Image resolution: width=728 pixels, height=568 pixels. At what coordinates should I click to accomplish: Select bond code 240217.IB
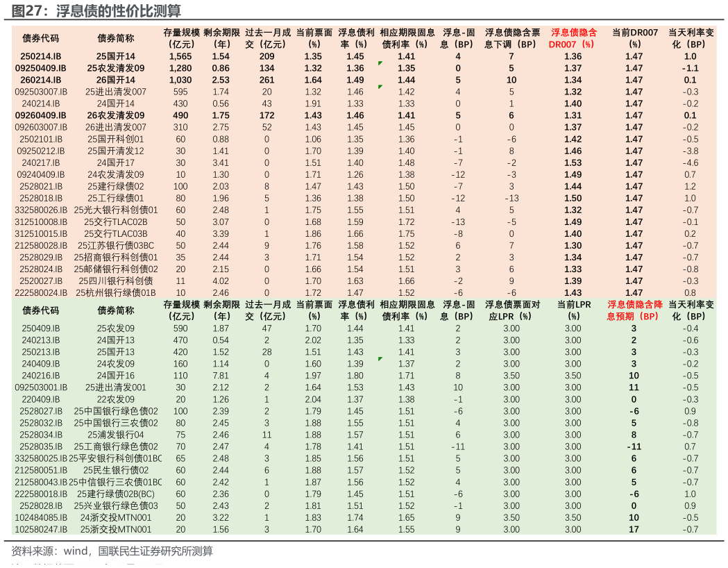[x=41, y=163]
